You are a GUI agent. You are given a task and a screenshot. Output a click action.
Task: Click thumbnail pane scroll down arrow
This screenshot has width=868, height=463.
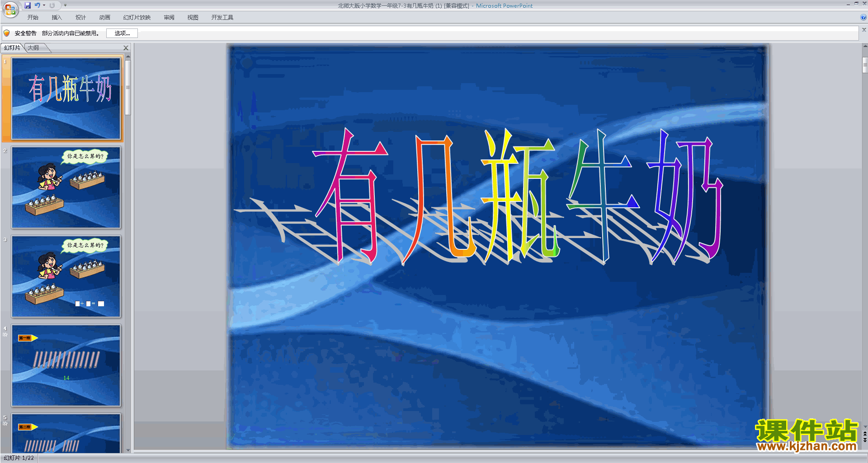[128, 450]
